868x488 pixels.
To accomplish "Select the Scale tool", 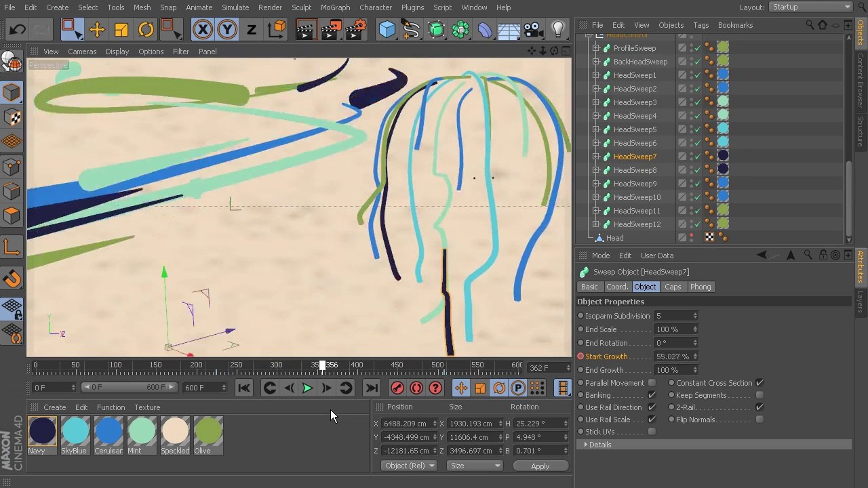I will coord(121,29).
